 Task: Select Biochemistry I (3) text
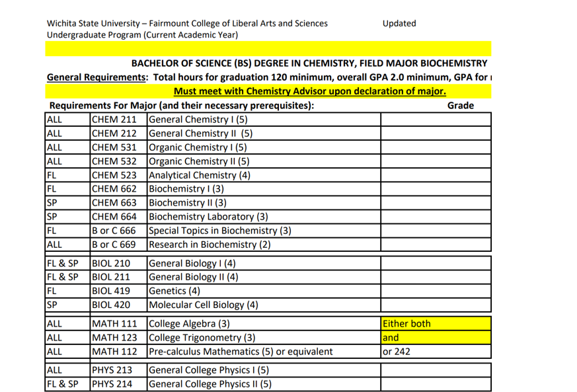186,189
